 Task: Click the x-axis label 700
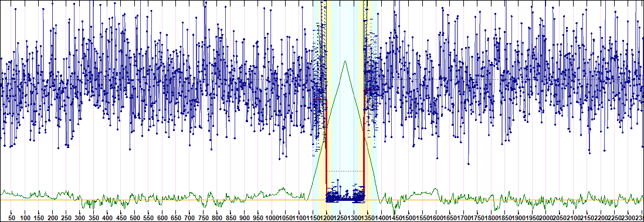pos(189,218)
